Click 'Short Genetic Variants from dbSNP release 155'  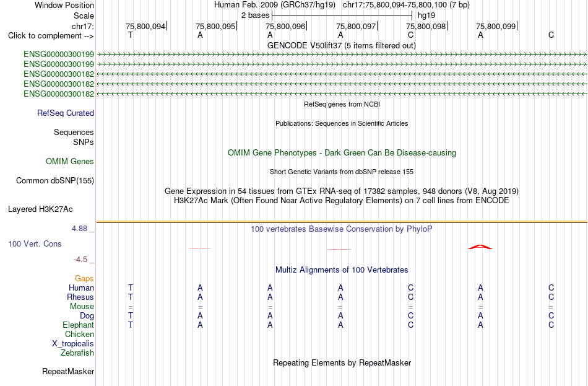pos(342,172)
